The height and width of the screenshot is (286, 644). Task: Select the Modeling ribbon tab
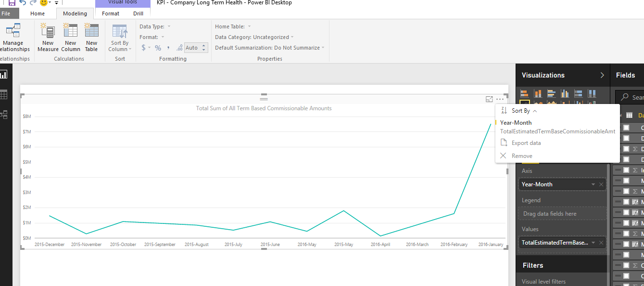pyautogui.click(x=75, y=13)
